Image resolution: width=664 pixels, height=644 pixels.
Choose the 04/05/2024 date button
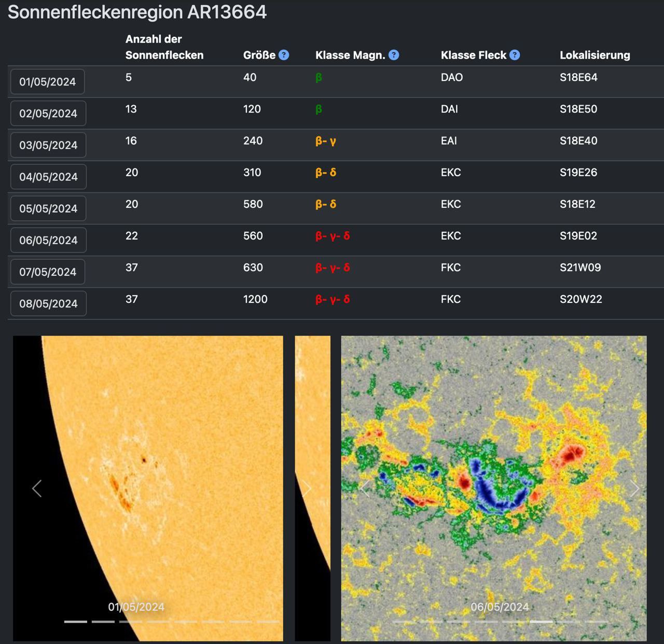pyautogui.click(x=48, y=177)
